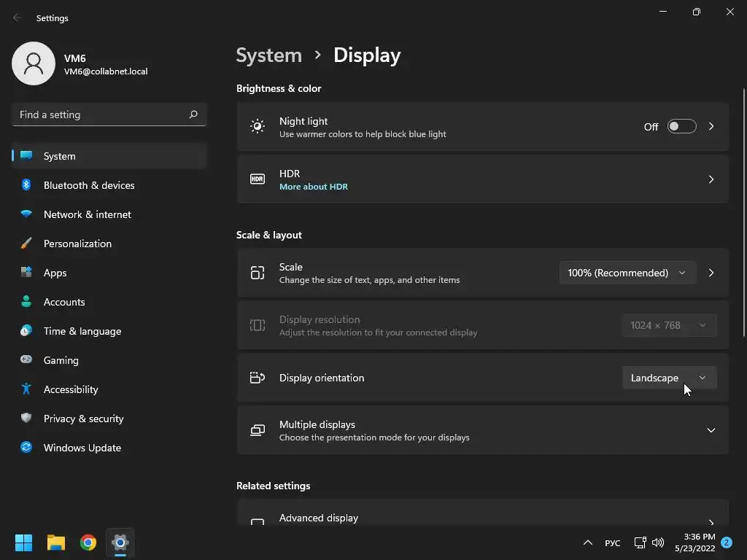Click the Multiple displays icon

(x=258, y=430)
